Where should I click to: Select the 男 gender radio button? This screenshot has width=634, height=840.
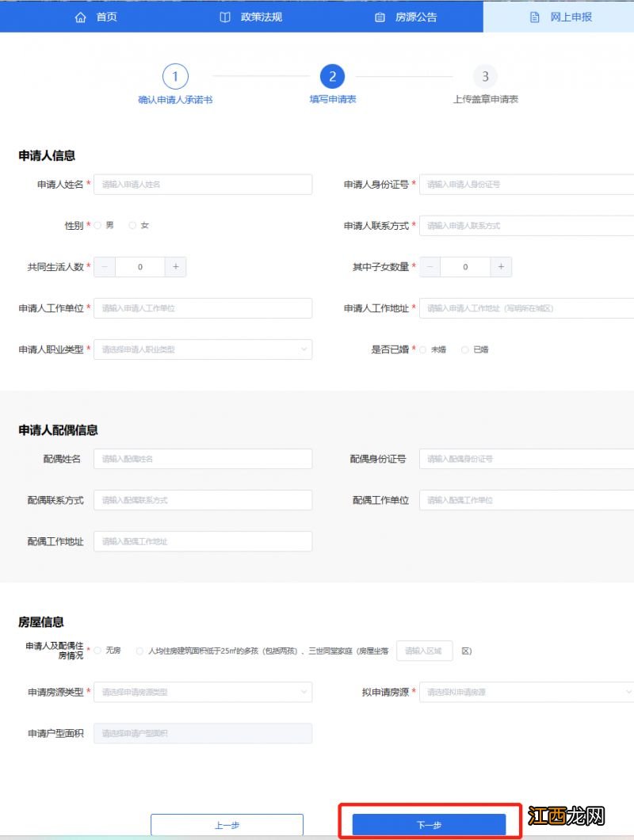(102, 224)
